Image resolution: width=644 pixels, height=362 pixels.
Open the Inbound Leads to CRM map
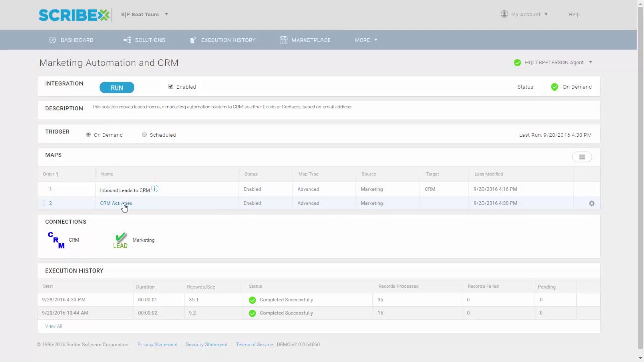pyautogui.click(x=125, y=190)
